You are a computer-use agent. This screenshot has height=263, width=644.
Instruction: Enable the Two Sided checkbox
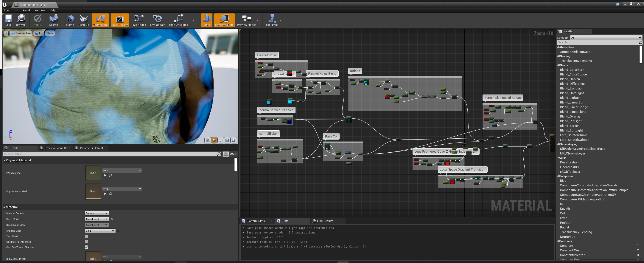tap(86, 236)
